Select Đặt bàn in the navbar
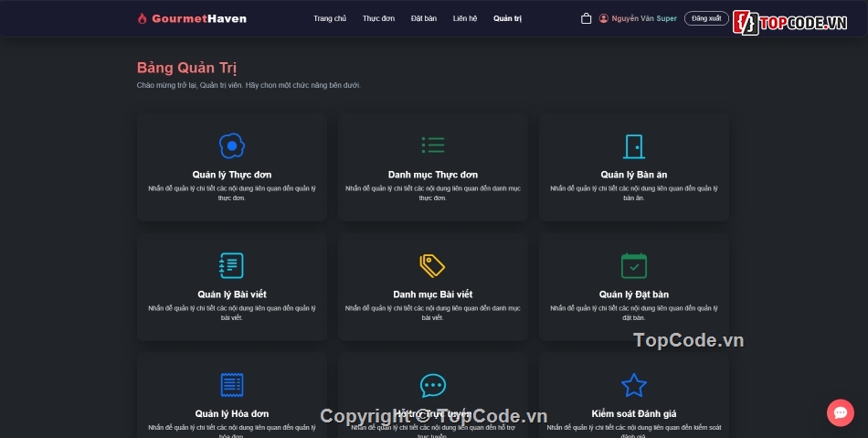The height and width of the screenshot is (438, 868). [423, 18]
